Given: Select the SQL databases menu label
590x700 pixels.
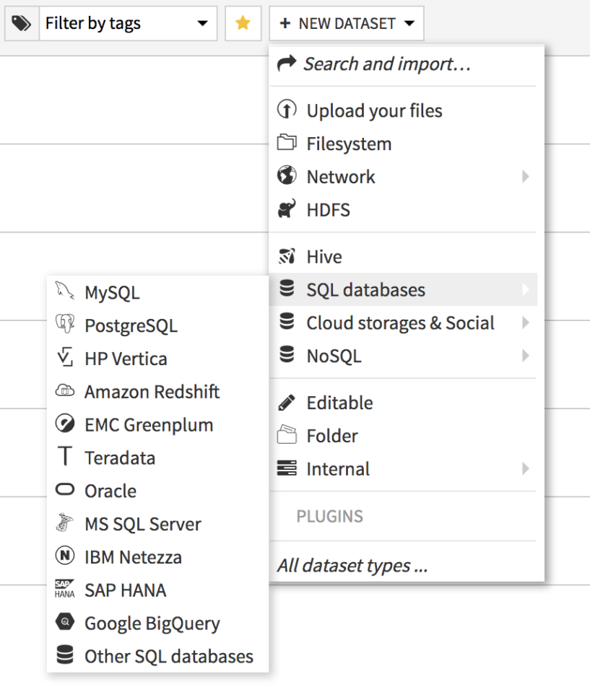Looking at the screenshot, I should click(366, 290).
